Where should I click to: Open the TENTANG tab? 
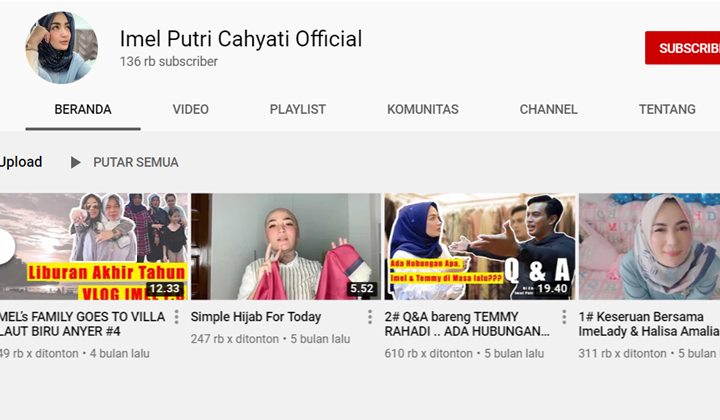[667, 109]
